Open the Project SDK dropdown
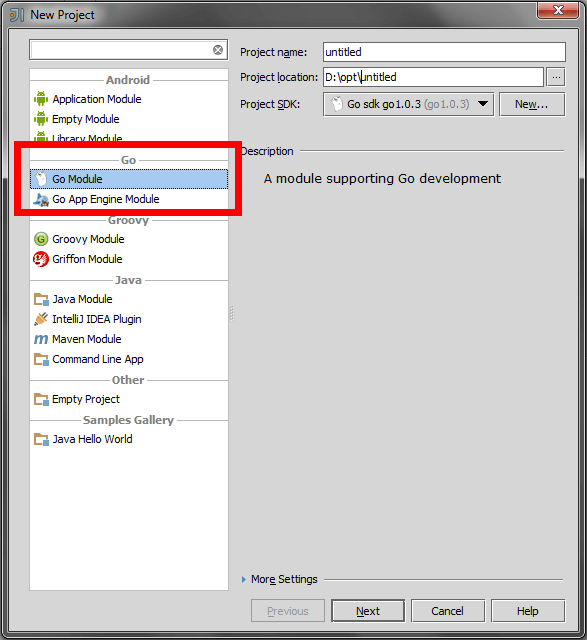This screenshot has height=640, width=587. coord(409,104)
